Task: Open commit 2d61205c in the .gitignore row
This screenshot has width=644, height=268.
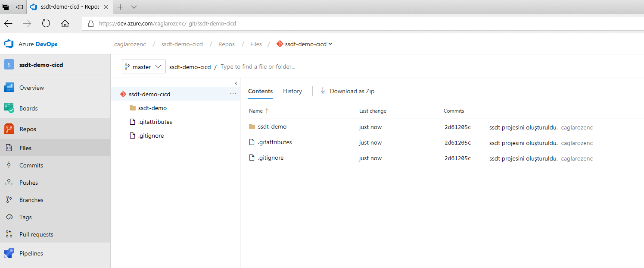Action: pos(457,158)
